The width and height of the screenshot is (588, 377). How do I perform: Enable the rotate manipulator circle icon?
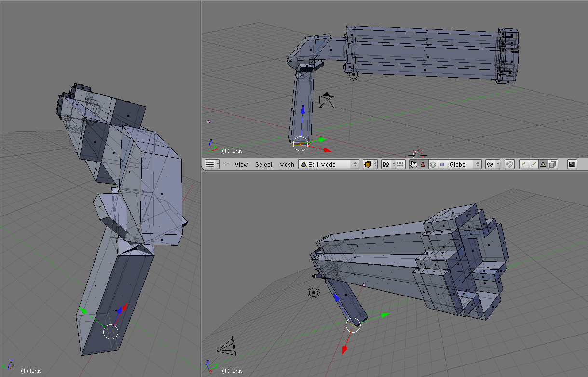coord(433,164)
